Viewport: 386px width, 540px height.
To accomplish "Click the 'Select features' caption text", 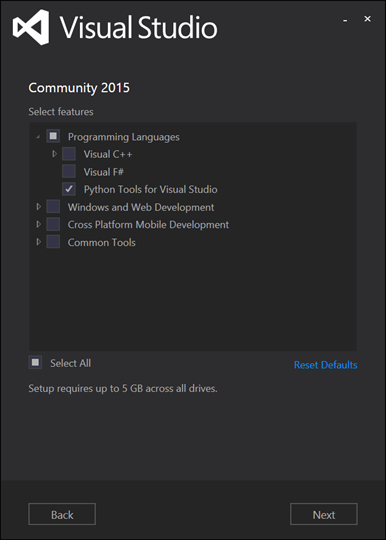I will pos(61,112).
